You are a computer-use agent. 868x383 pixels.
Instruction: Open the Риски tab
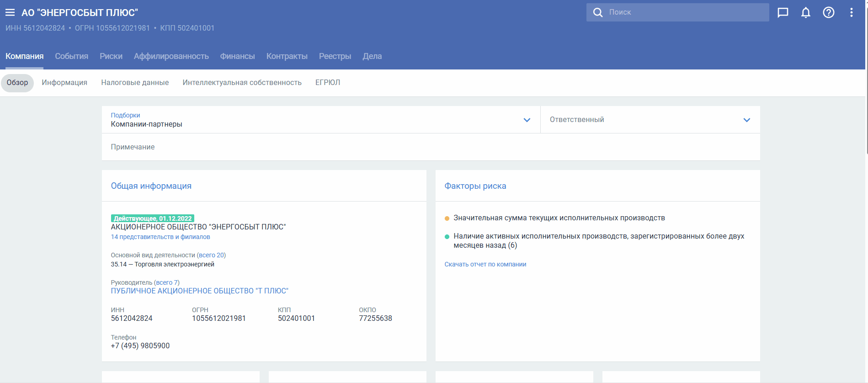coord(111,56)
